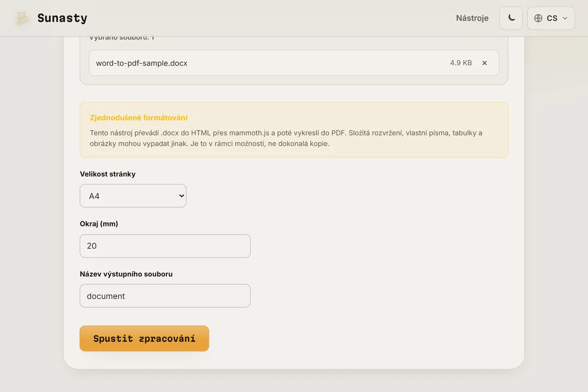Click the Název výstupního souboru label
The image size is (588, 392).
(x=126, y=274)
